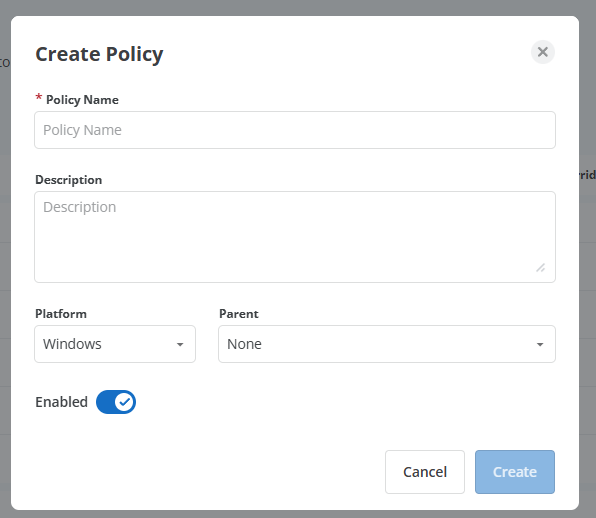Close the Create Policy dialog with X

(x=542, y=52)
